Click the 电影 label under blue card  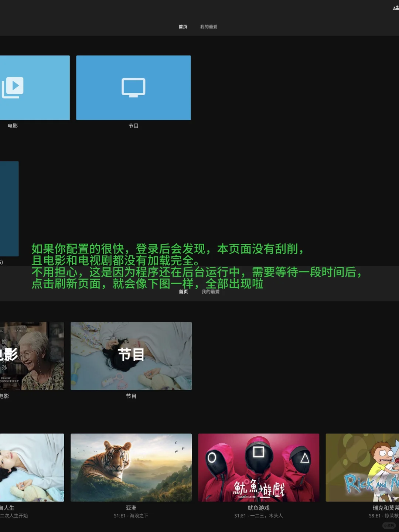click(13, 126)
